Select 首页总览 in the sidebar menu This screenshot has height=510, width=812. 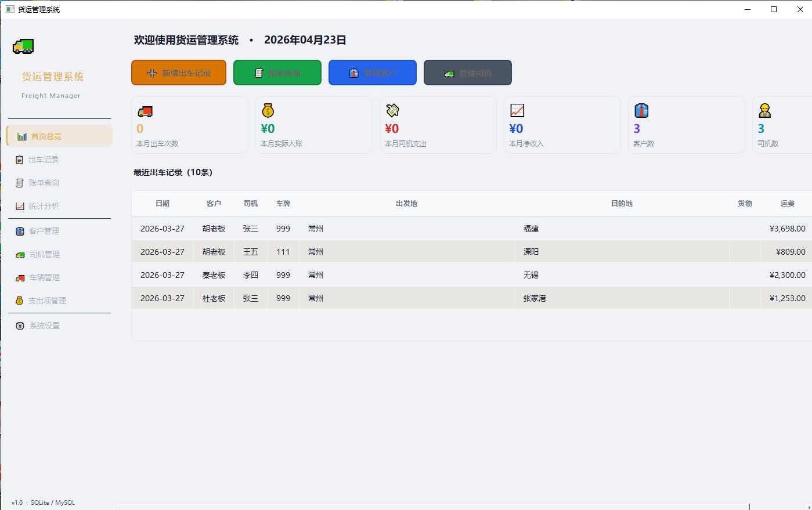(59, 136)
